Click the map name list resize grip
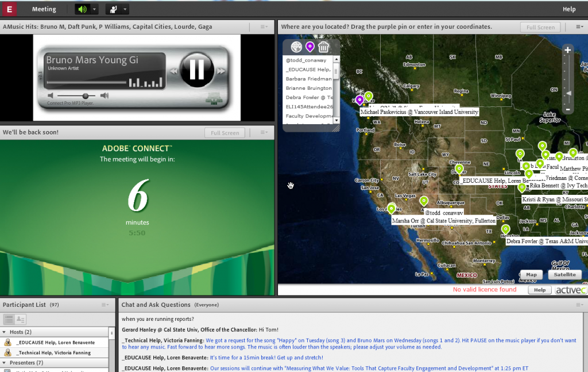 coord(336,128)
